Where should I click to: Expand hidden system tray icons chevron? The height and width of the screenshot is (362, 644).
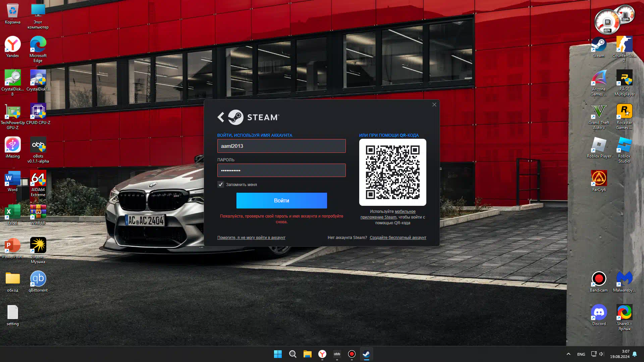(568, 354)
